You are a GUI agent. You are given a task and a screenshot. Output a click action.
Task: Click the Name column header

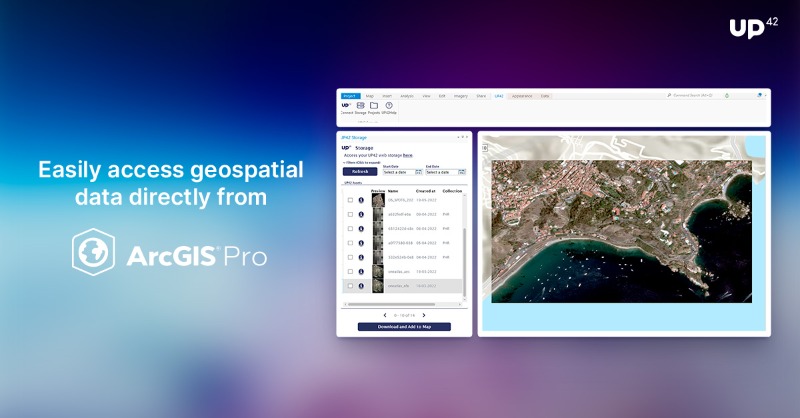point(393,191)
